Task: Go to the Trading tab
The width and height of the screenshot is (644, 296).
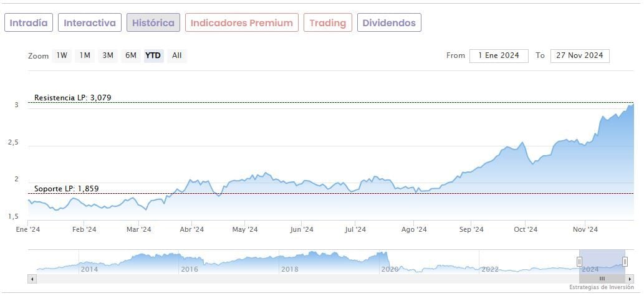Action: click(327, 23)
